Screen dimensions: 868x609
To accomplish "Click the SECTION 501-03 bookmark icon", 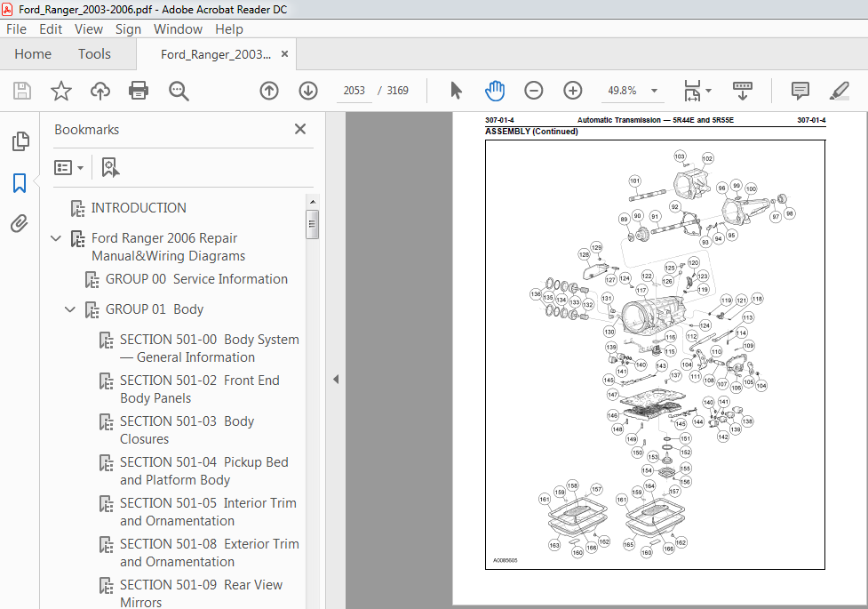I will (107, 421).
